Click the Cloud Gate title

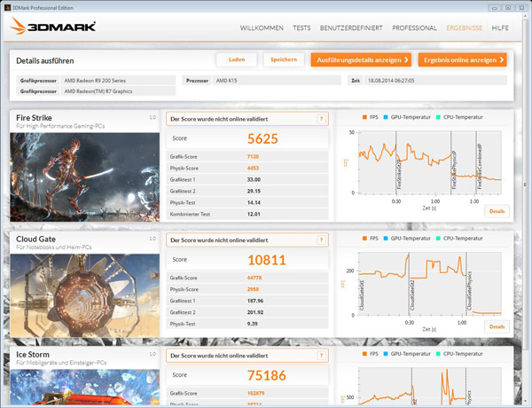tap(35, 239)
